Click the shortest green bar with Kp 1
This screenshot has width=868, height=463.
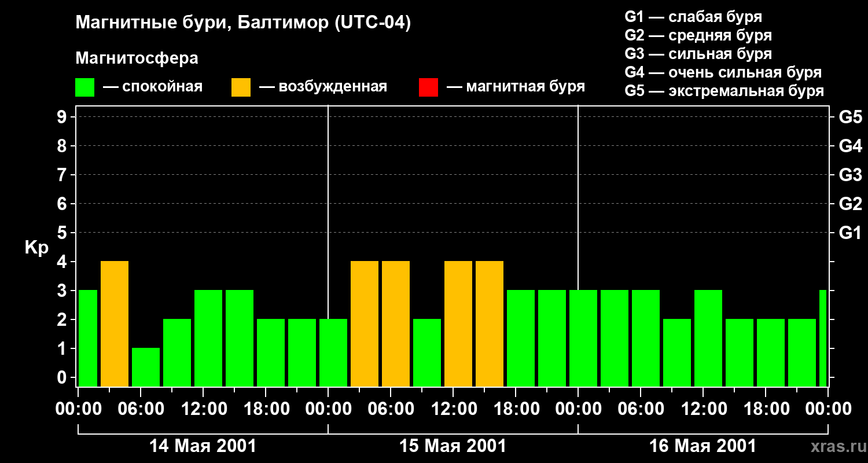pos(146,367)
